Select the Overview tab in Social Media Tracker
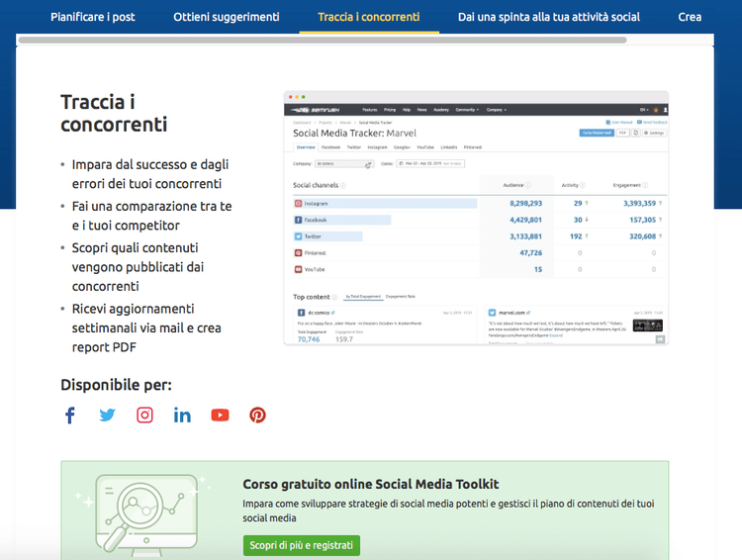742x560 pixels. (306, 147)
